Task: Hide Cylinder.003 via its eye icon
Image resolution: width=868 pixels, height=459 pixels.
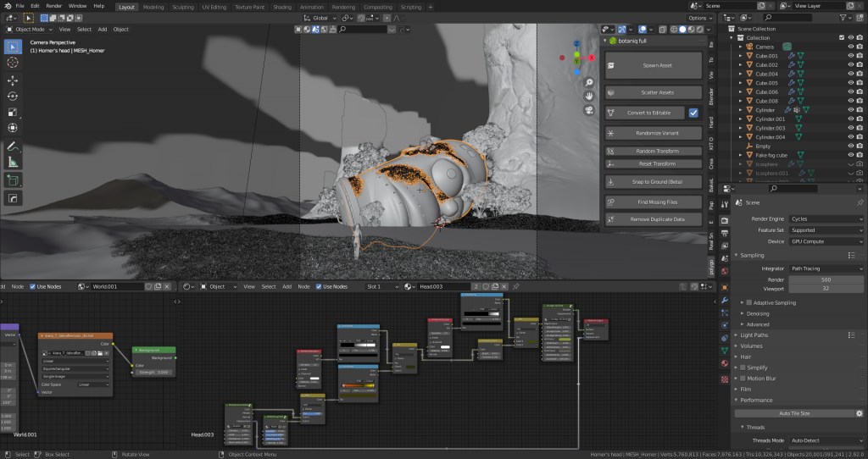Action: pos(851,128)
